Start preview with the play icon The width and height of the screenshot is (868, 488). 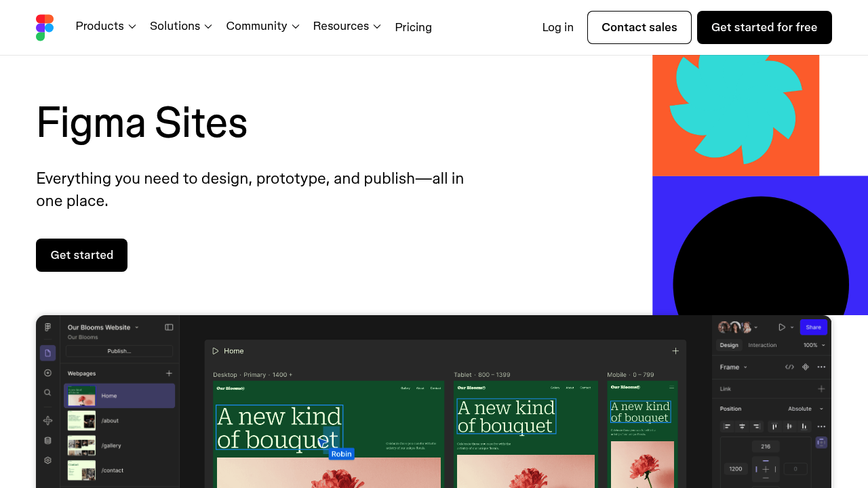pos(782,327)
